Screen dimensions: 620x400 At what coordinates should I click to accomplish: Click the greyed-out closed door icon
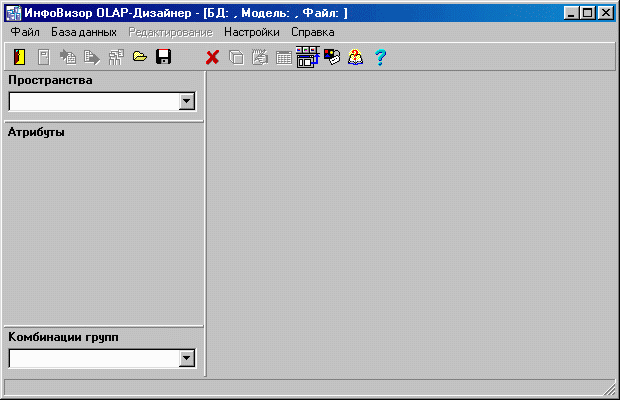43,57
